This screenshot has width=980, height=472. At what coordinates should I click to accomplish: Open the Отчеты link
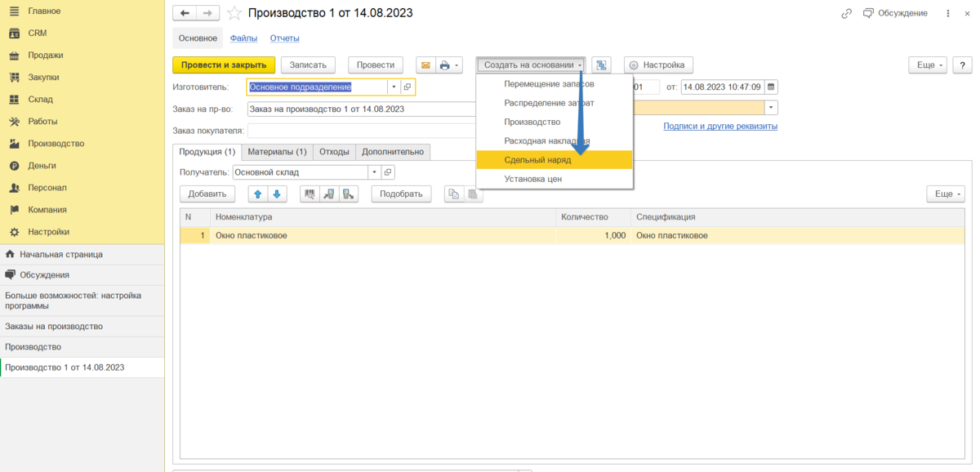[x=285, y=38]
